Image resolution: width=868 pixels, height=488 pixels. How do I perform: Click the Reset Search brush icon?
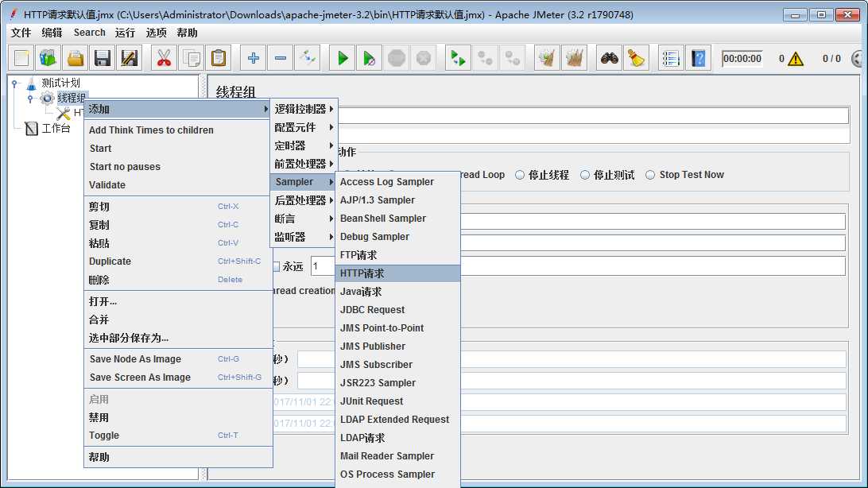636,58
